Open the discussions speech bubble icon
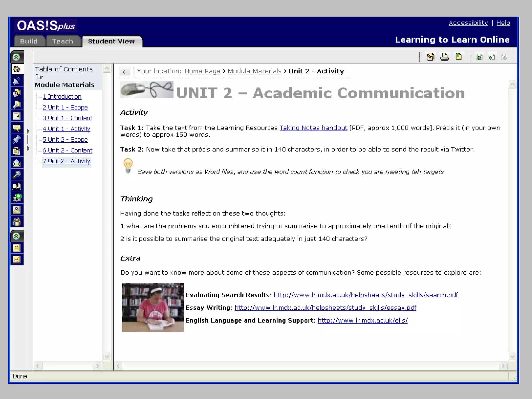The width and height of the screenshot is (532, 399). click(x=17, y=128)
